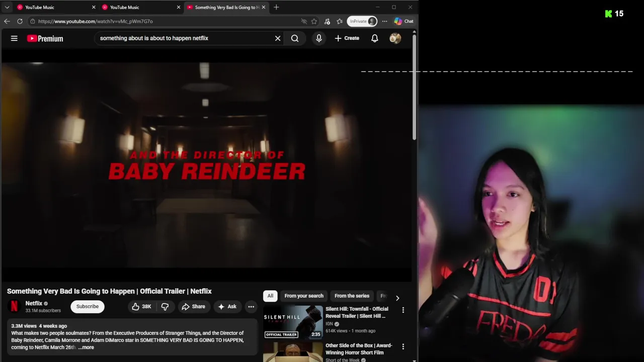Viewport: 644px width, 362px height.
Task: Minimize the browser window
Action: 377,7
